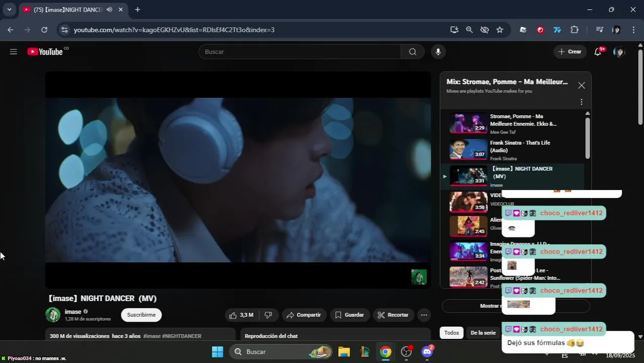644x363 pixels.
Task: Open YouTube notifications bell
Action: [598, 51]
